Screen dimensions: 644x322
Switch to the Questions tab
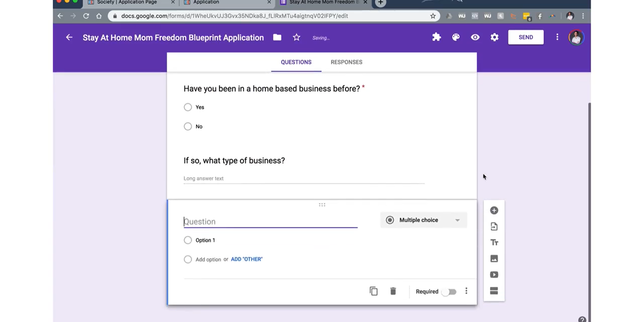coord(296,62)
